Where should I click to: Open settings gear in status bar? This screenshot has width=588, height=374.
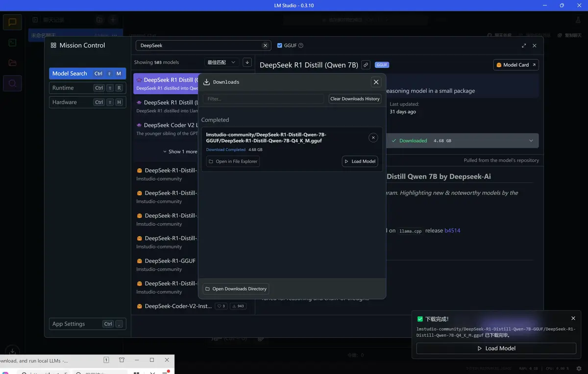[x=579, y=368]
